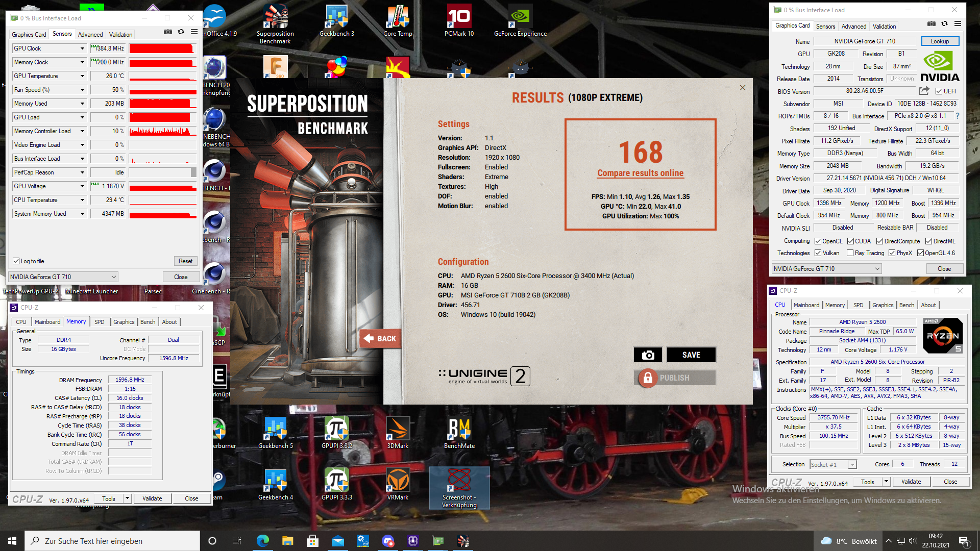Click the Reset button in GPU-Z sensors

click(x=185, y=261)
